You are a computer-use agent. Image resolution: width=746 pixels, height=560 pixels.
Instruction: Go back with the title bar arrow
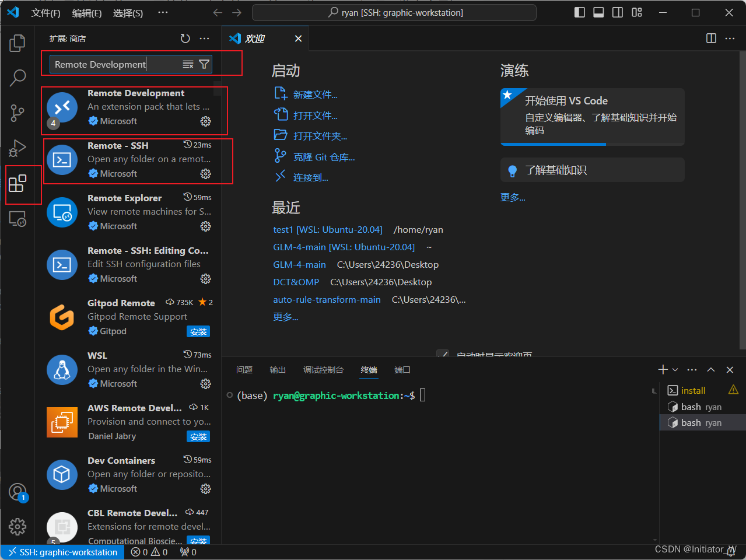pos(218,12)
